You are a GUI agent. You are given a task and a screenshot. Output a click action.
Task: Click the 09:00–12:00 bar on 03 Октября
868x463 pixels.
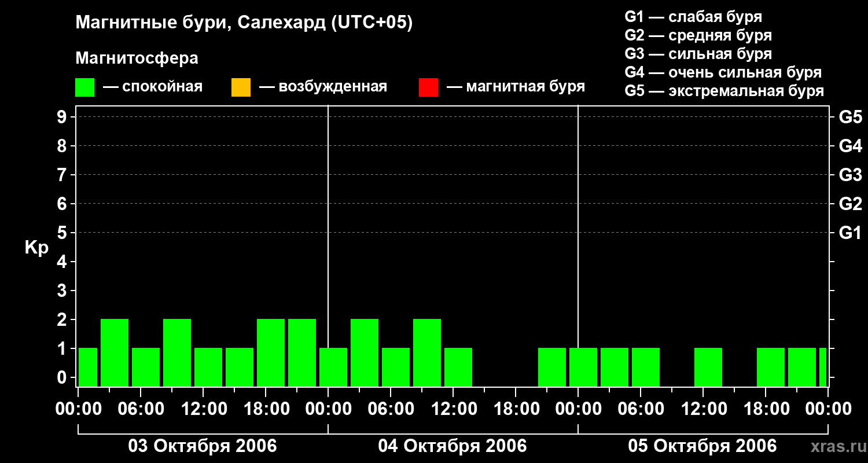click(x=177, y=352)
